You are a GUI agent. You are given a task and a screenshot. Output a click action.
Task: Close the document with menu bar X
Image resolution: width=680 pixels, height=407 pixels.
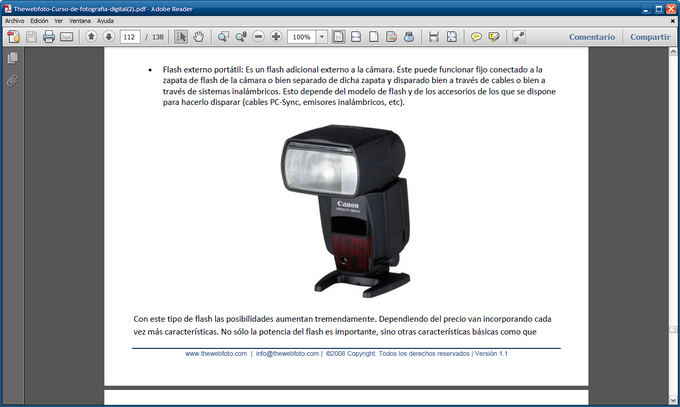(673, 20)
